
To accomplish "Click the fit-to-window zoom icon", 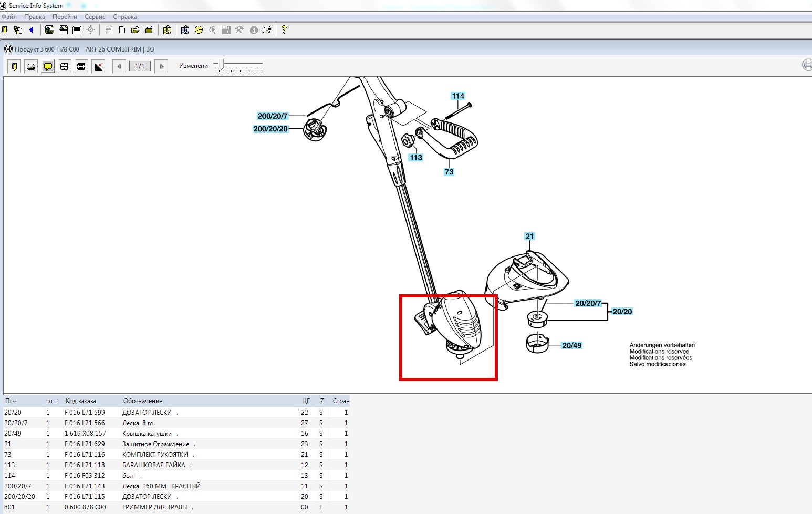I will [65, 66].
